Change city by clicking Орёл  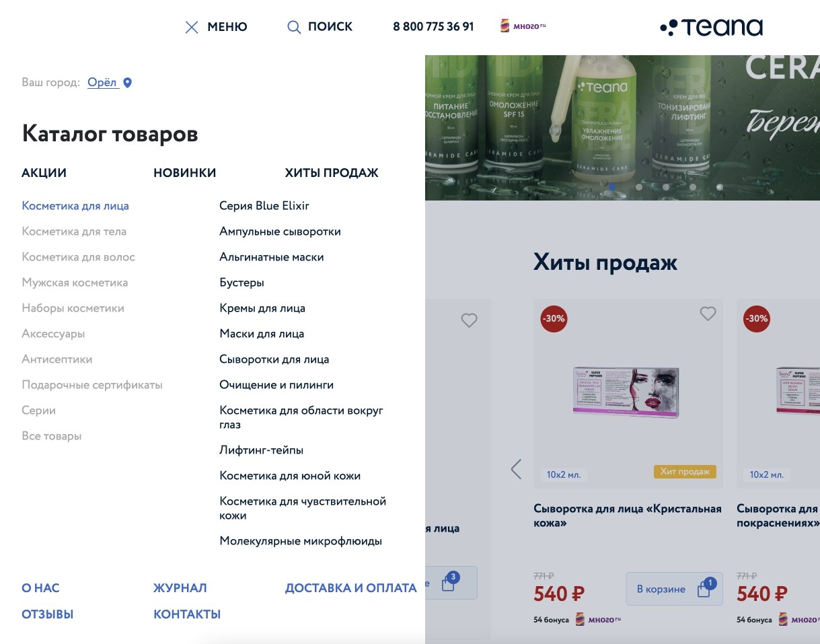pos(102,83)
